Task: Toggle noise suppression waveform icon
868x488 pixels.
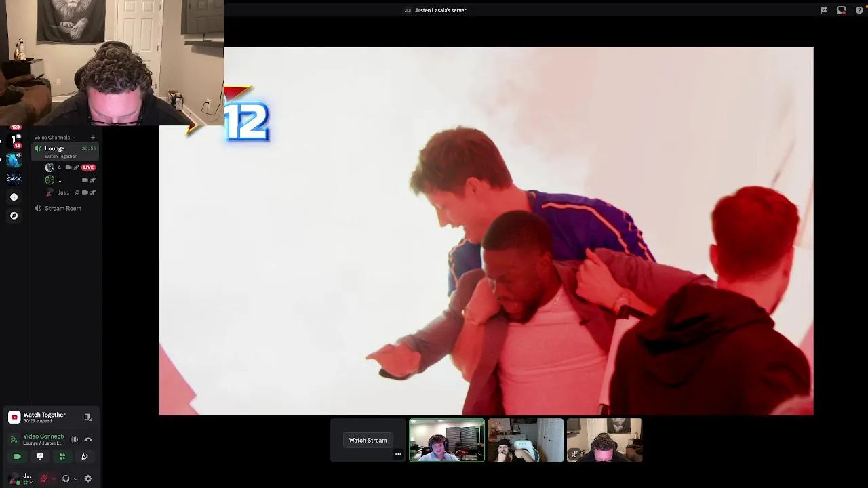Action: coord(74,439)
